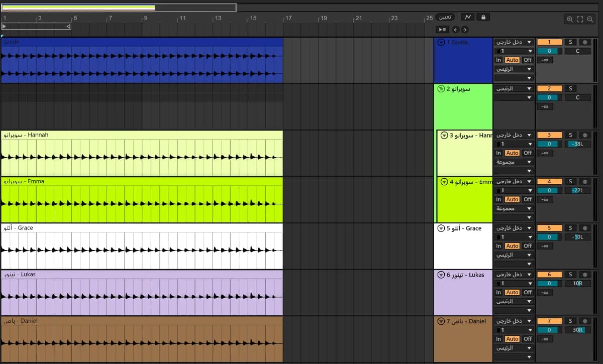This screenshot has height=364, width=603.
Task: Unfold the سوبرانو group track 2
Action: tap(441, 89)
